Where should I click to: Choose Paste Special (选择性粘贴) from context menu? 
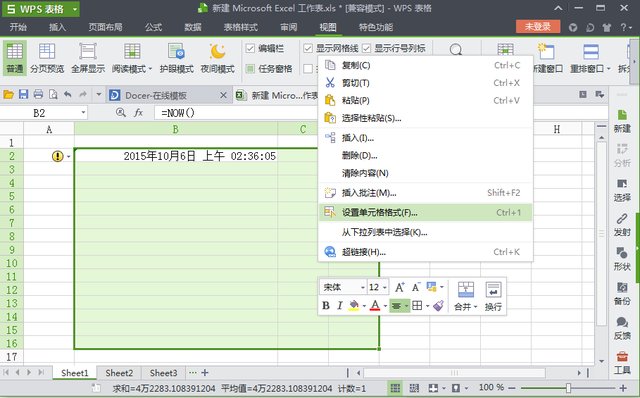tap(425, 118)
